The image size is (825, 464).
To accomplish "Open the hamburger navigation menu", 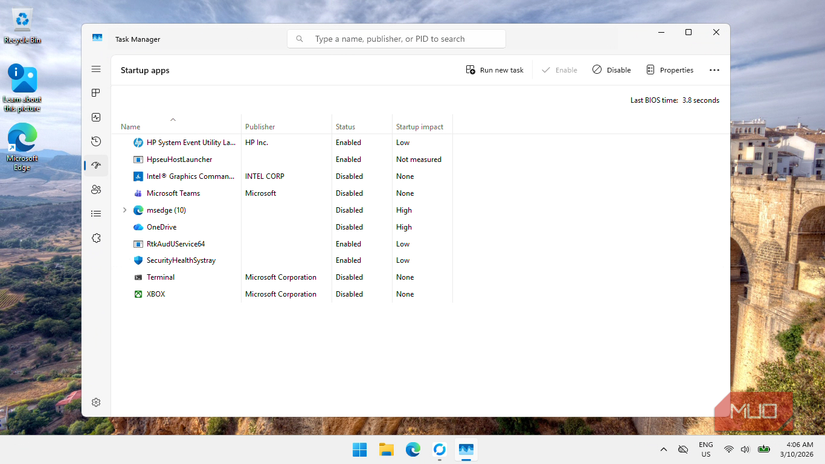I will tap(96, 69).
